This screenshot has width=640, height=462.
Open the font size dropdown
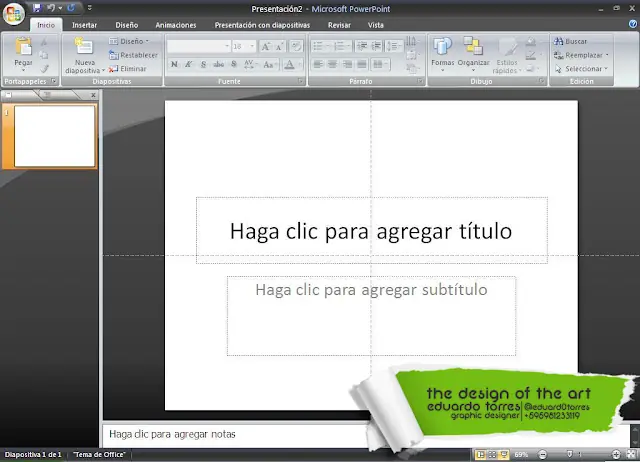click(x=252, y=46)
